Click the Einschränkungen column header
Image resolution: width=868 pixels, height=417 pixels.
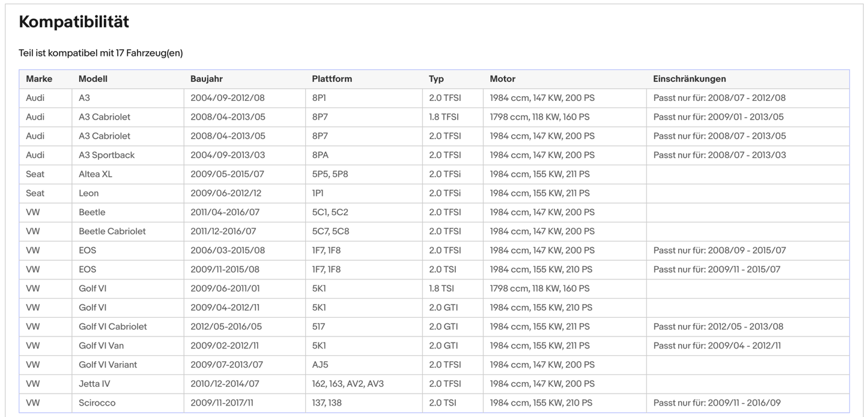[689, 79]
